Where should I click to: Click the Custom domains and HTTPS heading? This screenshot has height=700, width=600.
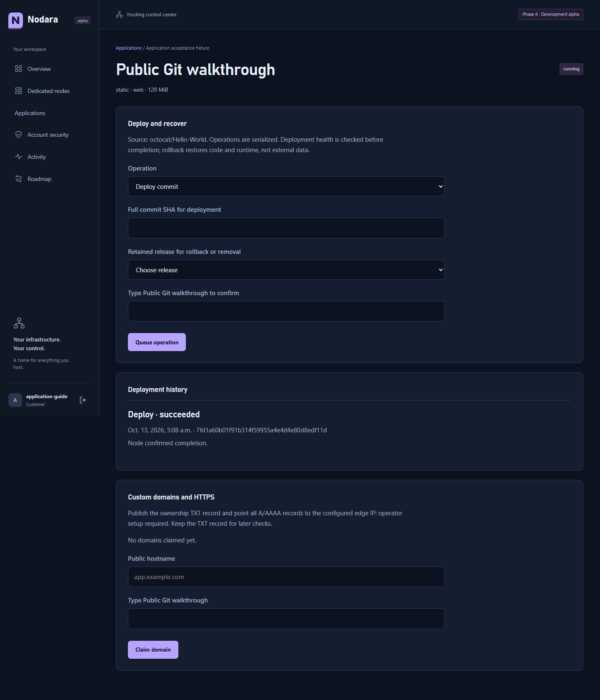[171, 497]
